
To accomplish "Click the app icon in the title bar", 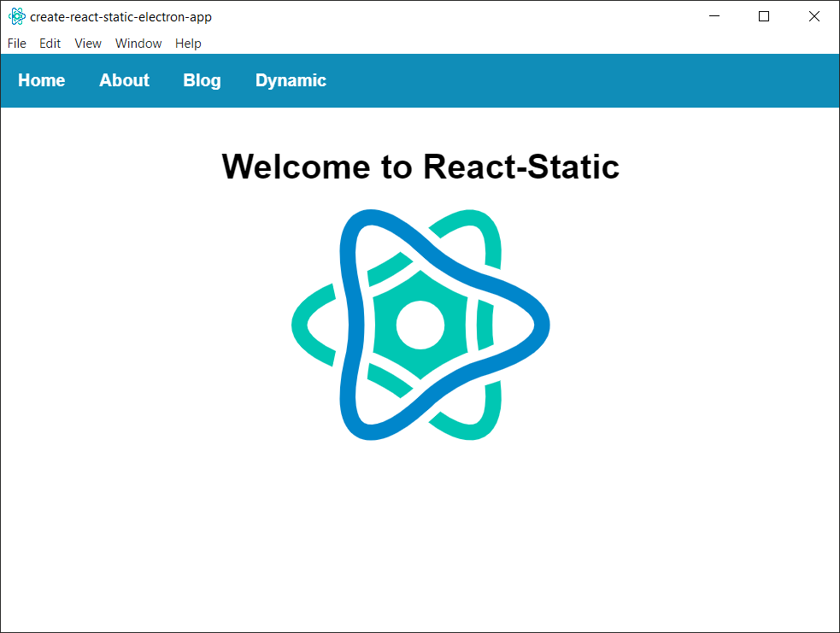I will pyautogui.click(x=16, y=16).
